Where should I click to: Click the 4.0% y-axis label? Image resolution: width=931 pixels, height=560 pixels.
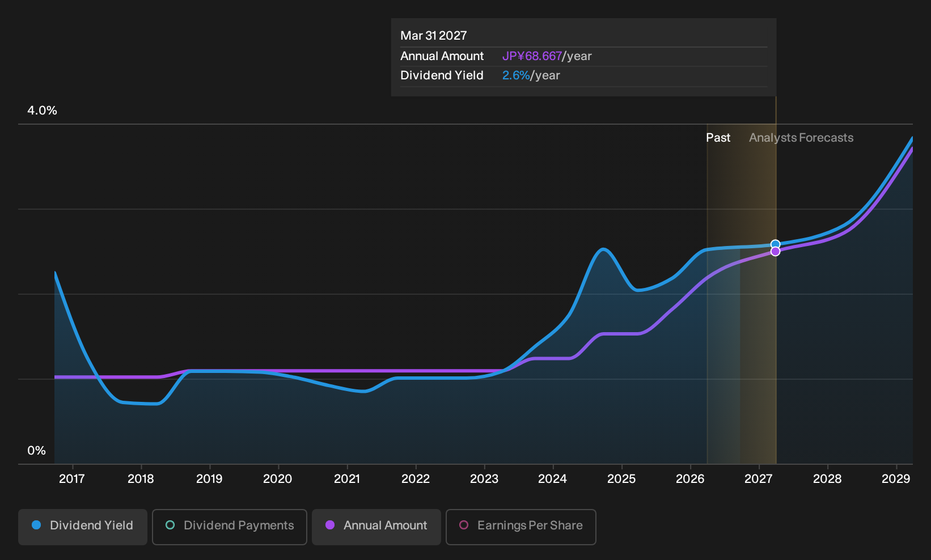tap(43, 111)
